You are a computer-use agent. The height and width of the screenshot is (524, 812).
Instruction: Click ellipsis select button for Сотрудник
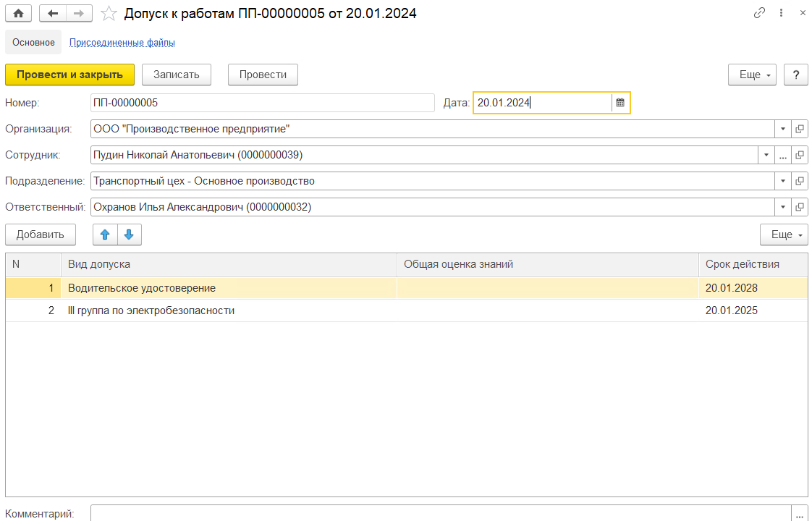782,155
